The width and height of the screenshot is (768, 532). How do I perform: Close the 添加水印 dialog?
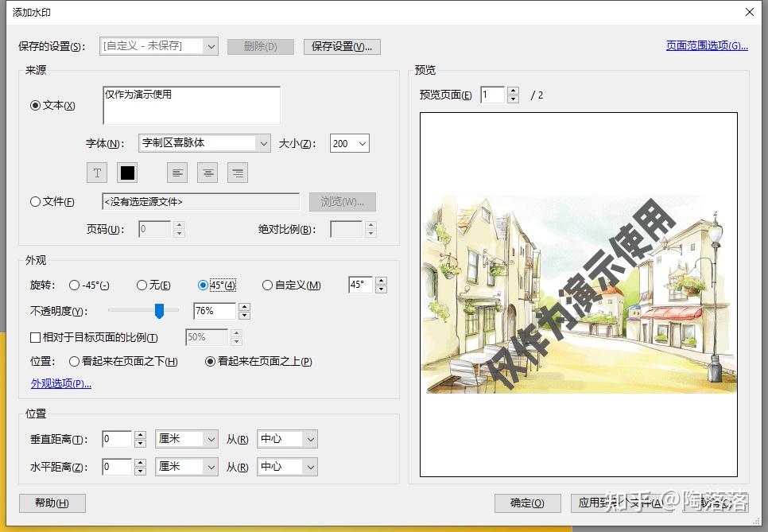[750, 12]
